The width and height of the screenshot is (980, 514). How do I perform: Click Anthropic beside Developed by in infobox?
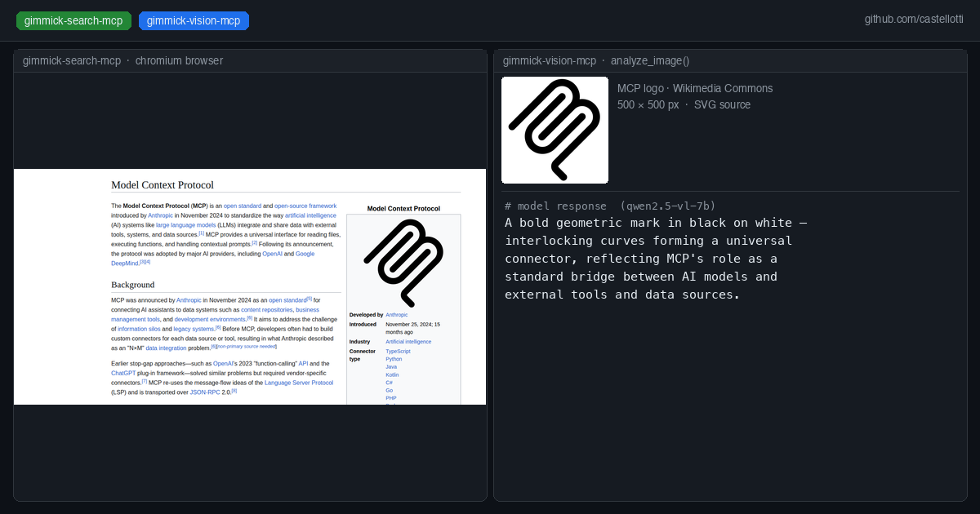click(x=396, y=314)
